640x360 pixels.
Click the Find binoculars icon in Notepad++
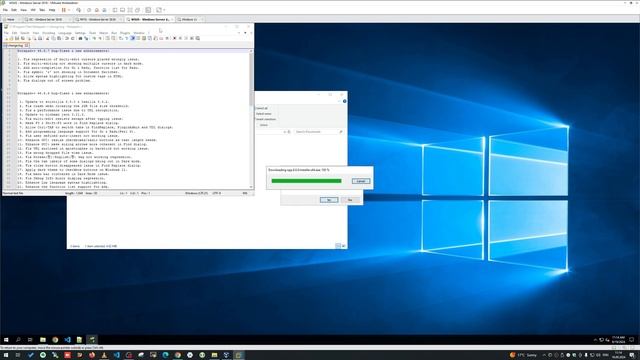80,38
